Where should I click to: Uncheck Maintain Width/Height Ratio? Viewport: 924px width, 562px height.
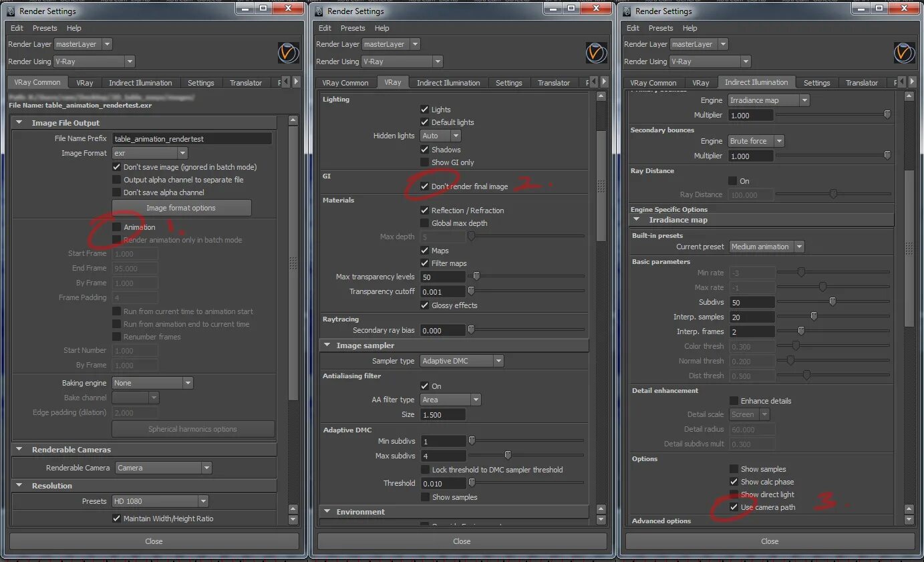coord(117,519)
